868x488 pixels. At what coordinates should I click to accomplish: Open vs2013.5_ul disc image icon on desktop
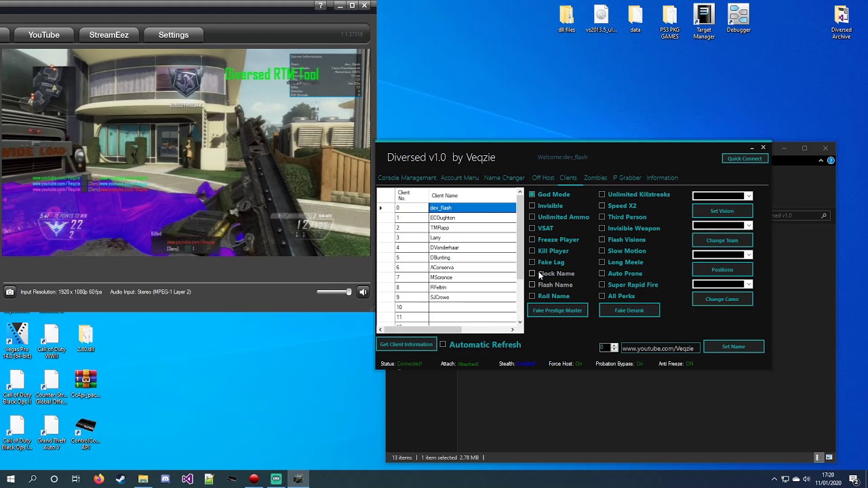pos(601,19)
